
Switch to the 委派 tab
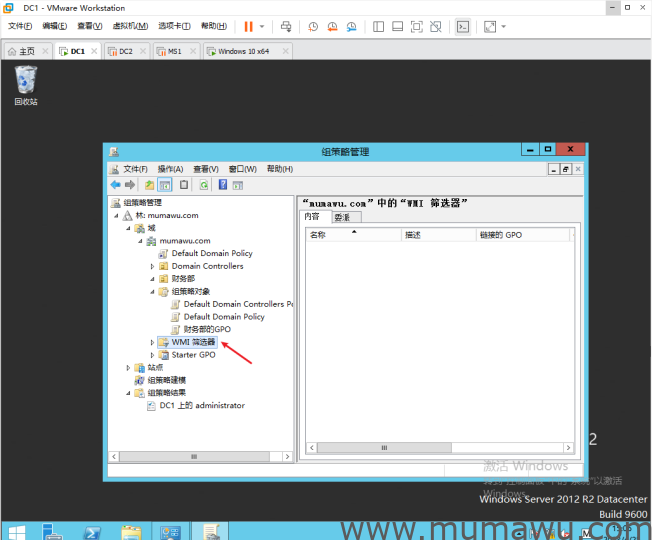point(342,217)
